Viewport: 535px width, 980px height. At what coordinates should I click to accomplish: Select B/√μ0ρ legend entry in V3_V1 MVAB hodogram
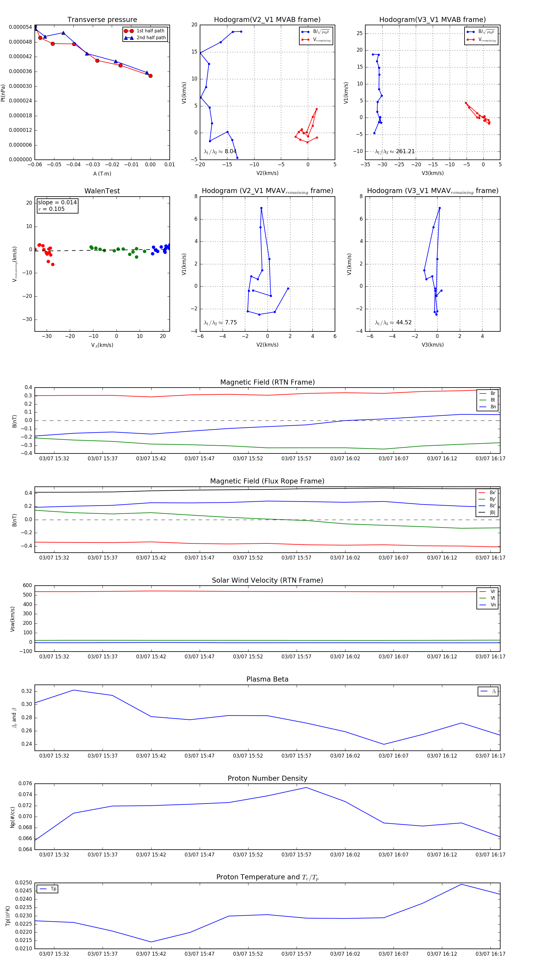pos(481,32)
